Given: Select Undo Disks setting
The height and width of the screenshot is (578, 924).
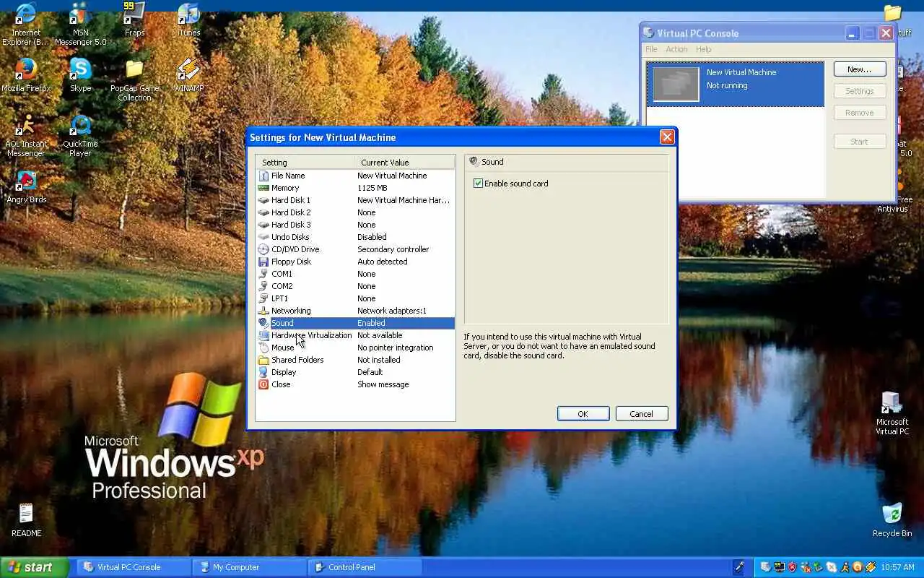Looking at the screenshot, I should click(355, 237).
